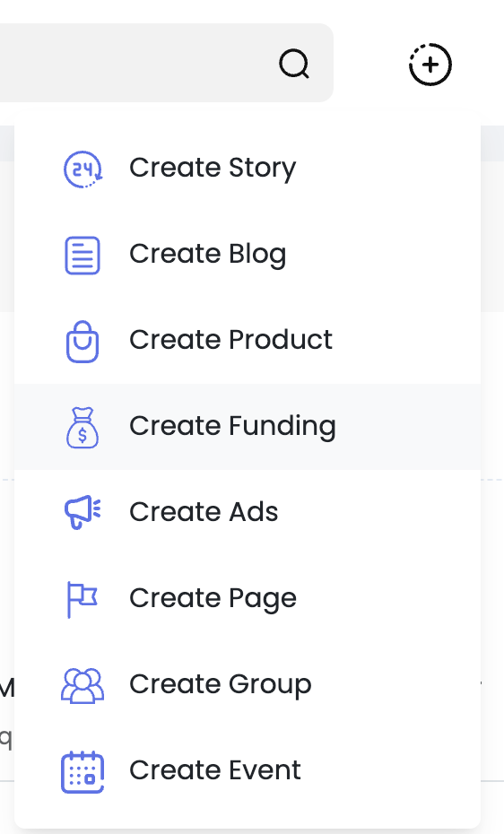The image size is (504, 834).
Task: Click the flag page icon
Action: (83, 599)
